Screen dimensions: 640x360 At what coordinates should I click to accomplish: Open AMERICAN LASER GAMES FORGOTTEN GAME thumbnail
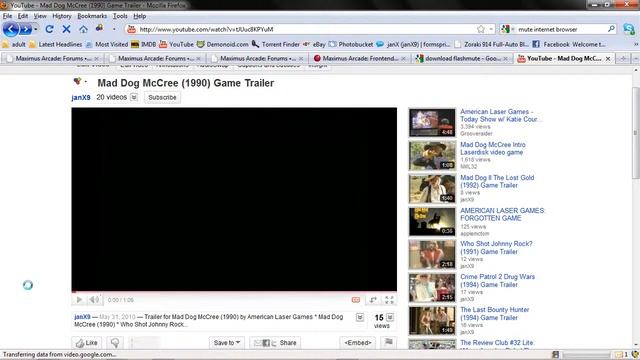432,222
